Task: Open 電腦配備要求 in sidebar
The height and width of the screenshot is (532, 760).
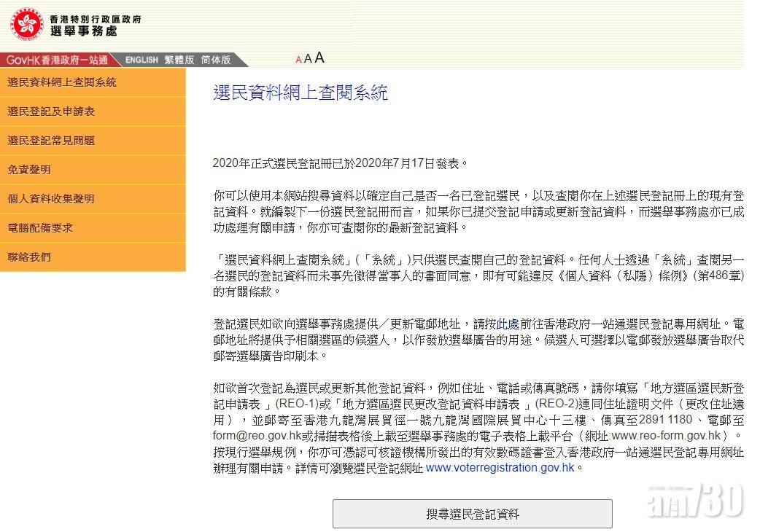Action: (40, 228)
